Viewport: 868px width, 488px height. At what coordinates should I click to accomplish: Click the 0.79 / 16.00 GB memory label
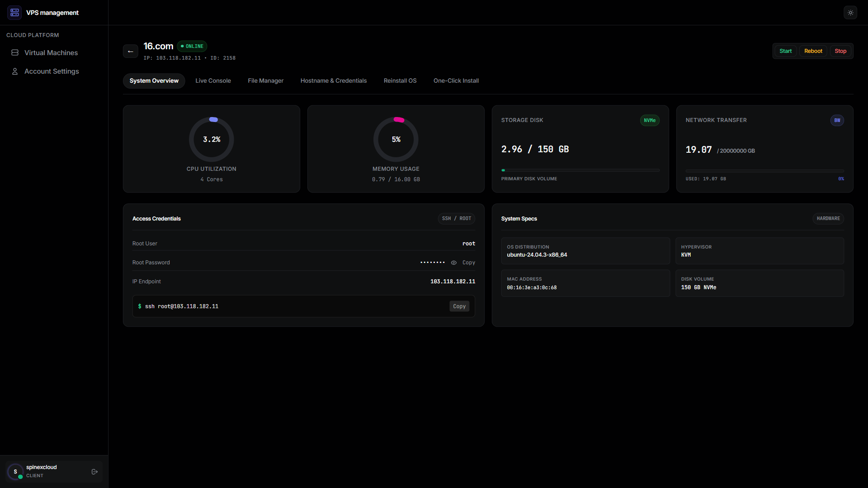pos(396,179)
